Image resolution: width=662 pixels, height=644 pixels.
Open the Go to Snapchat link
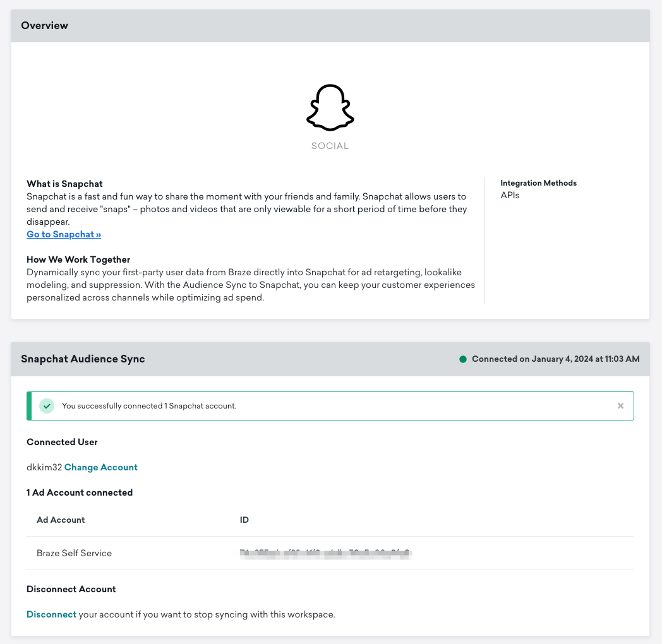63,234
